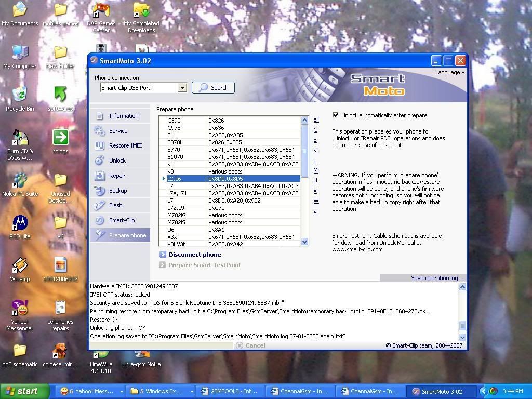The width and height of the screenshot is (532, 399).
Task: Filter phone list by letter L
Action: pyautogui.click(x=315, y=161)
